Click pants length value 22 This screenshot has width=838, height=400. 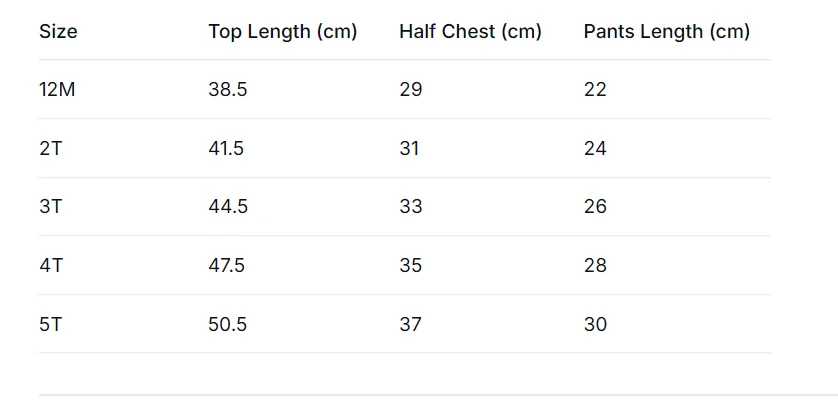(x=595, y=89)
